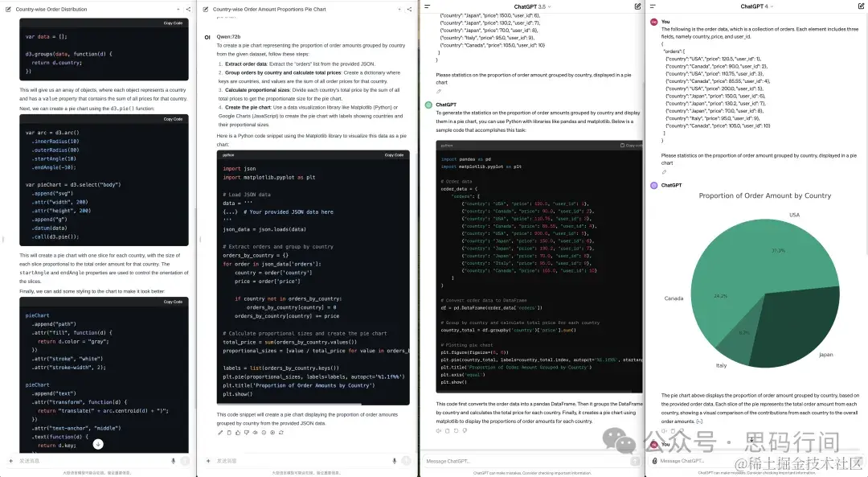This screenshot has height=477, width=868.
Task: Click read-aloud speaker icon under Qwen response
Action: coord(256,433)
